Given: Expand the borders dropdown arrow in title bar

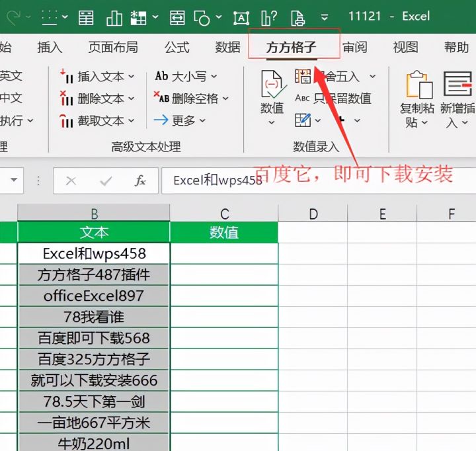Looking at the screenshot, I should pos(65,17).
